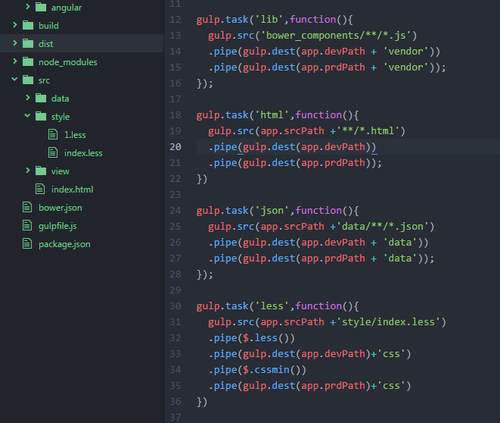Click the 'data/**/*.json' string
This screenshot has height=423, width=500.
click(x=382, y=226)
